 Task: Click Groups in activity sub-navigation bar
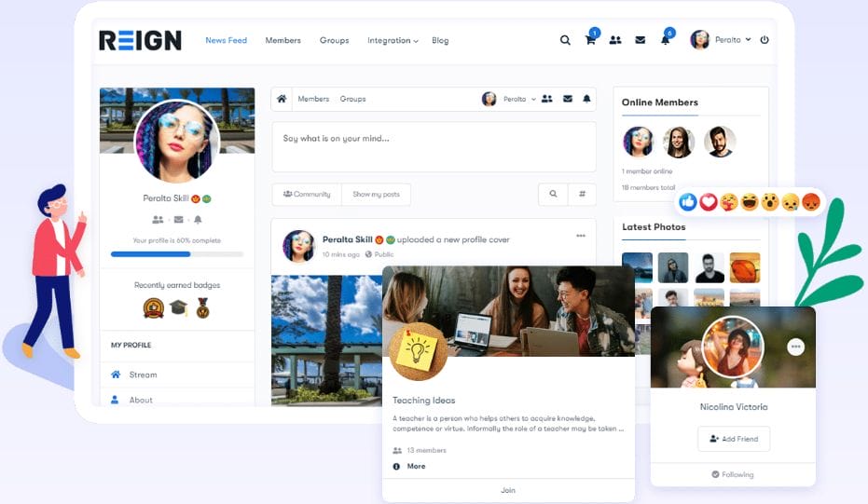[352, 99]
